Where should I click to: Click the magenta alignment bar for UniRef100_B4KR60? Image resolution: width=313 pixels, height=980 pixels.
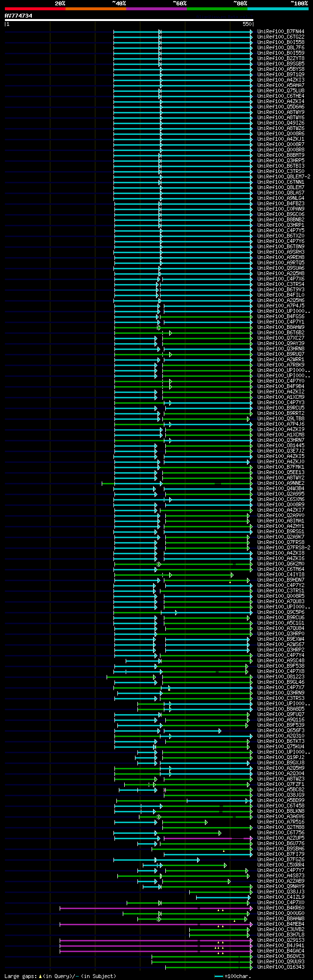(x=156, y=908)
